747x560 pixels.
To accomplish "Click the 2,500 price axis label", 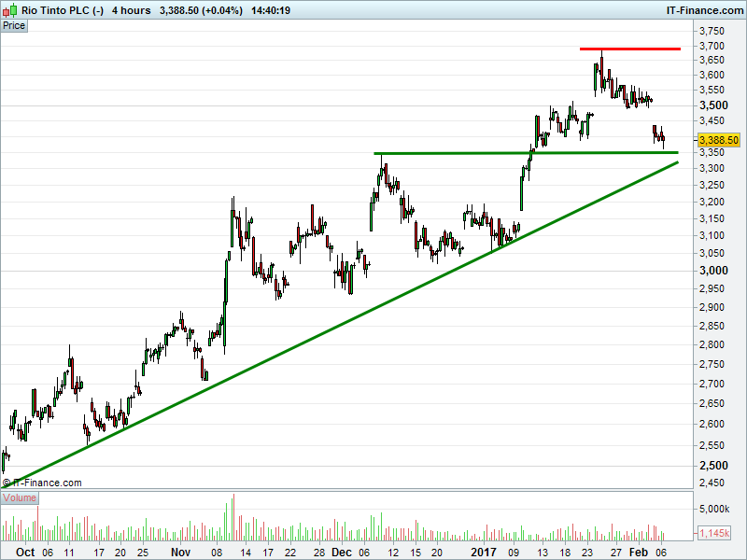I will (713, 466).
